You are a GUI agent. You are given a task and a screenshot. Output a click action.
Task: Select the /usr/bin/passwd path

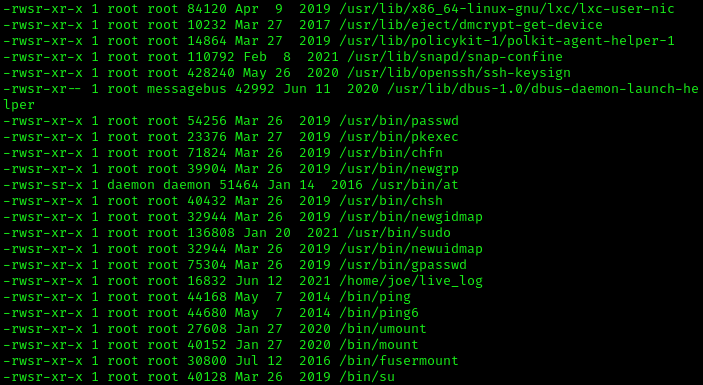(x=399, y=121)
